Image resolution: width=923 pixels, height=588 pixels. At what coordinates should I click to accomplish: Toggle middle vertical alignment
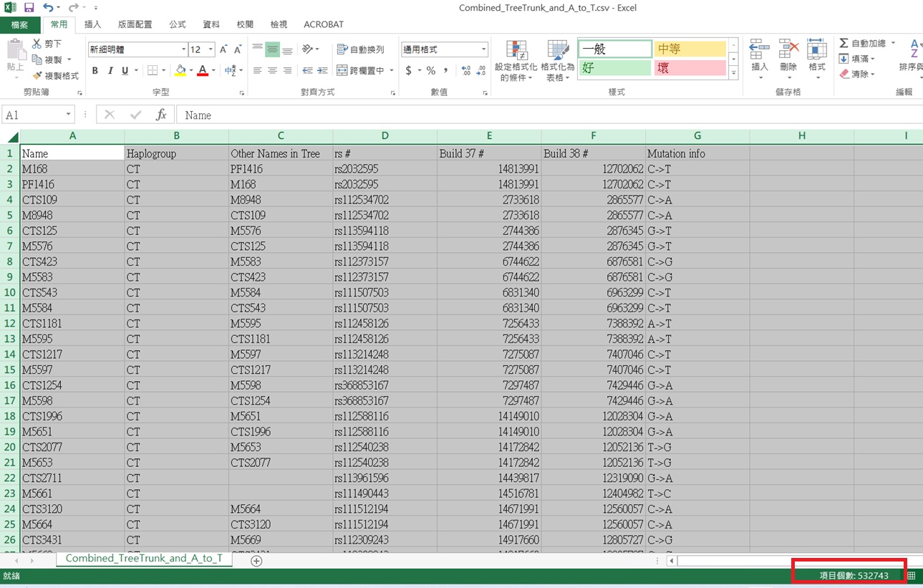click(272, 49)
